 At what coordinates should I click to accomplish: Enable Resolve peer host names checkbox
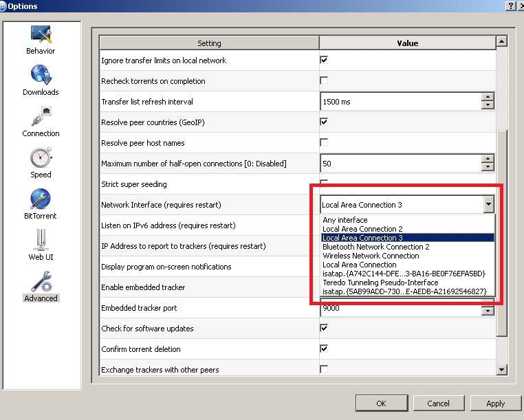pos(324,143)
